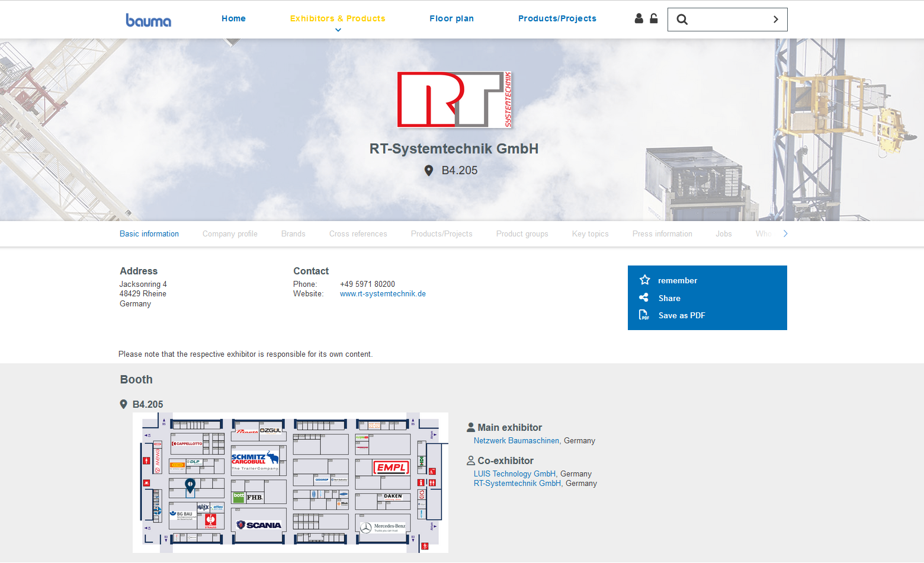The width and height of the screenshot is (924, 563).
Task: Click the FHB logo on the hall map
Action: pyautogui.click(x=254, y=497)
